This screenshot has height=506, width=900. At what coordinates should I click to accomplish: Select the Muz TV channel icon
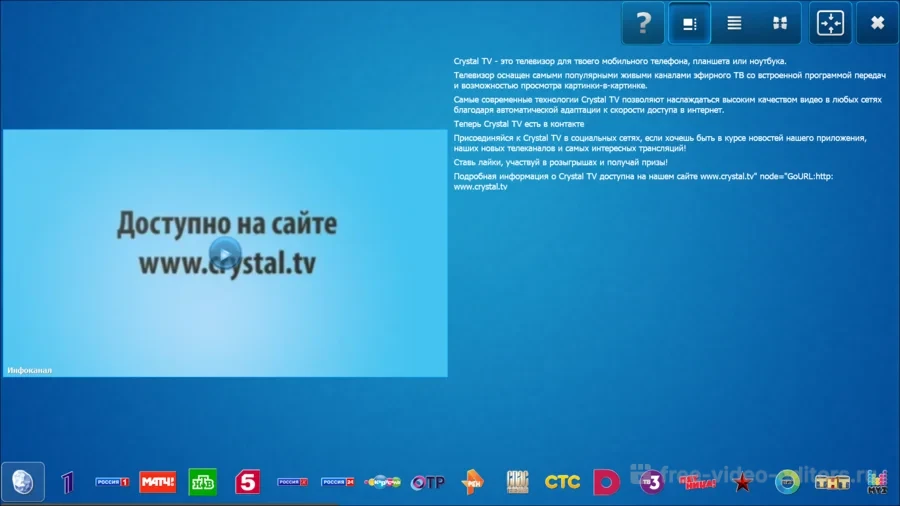(x=877, y=482)
